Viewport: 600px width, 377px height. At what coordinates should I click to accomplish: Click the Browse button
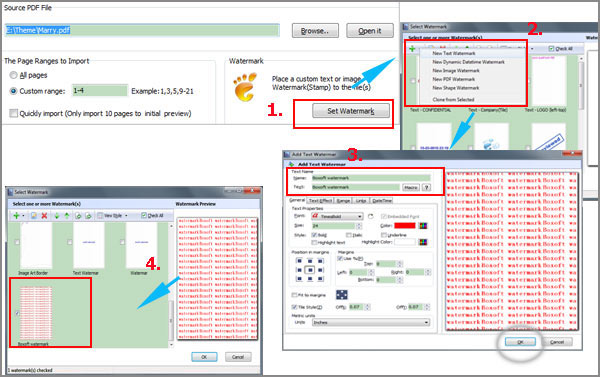tap(315, 31)
